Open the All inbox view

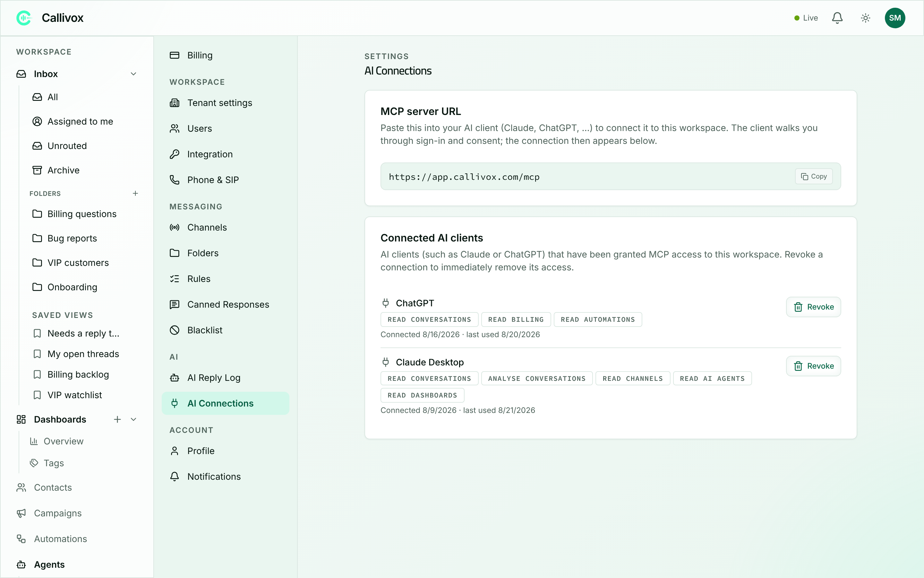85,97
